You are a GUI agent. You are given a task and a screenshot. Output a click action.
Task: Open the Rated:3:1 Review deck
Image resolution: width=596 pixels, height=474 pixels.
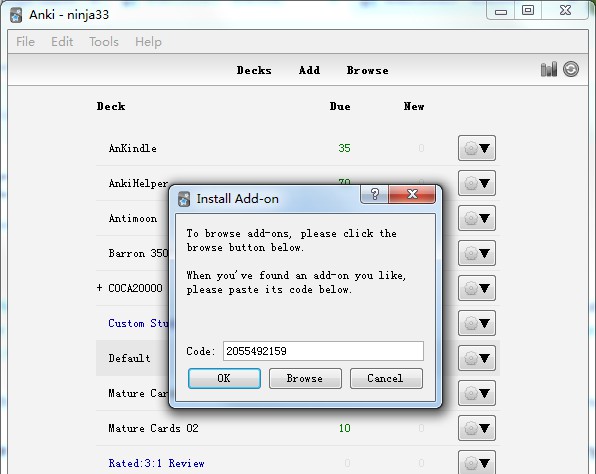156,463
